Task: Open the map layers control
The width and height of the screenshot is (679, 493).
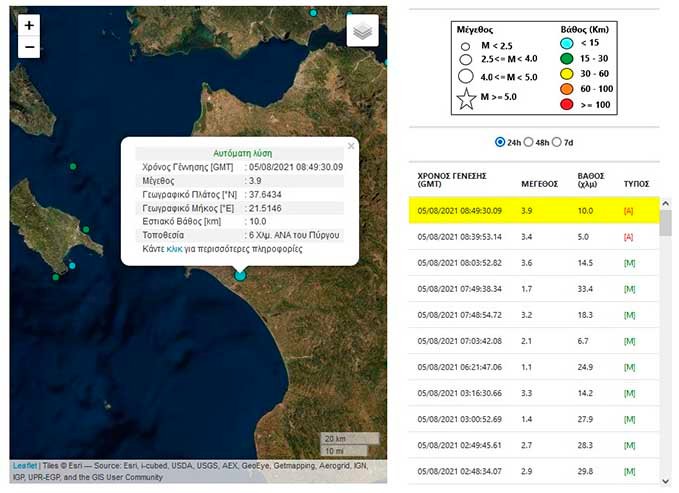Action: 363,31
